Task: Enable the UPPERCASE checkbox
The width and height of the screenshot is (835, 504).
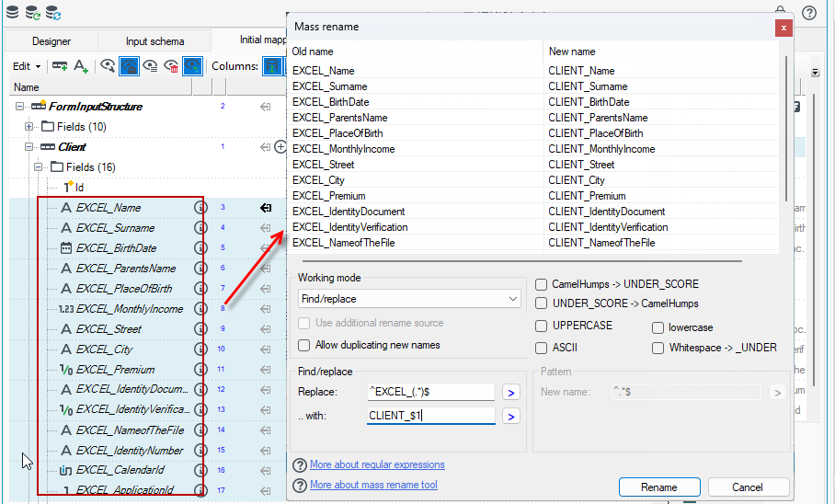Action: point(541,326)
